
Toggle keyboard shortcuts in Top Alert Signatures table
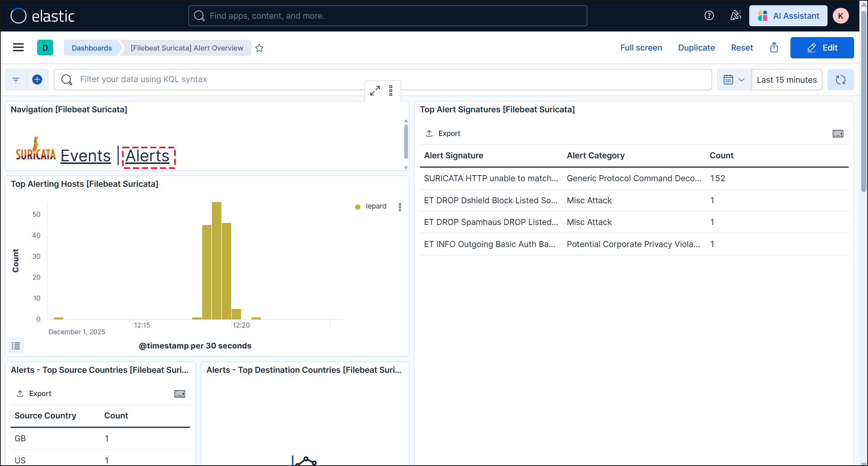click(x=838, y=134)
